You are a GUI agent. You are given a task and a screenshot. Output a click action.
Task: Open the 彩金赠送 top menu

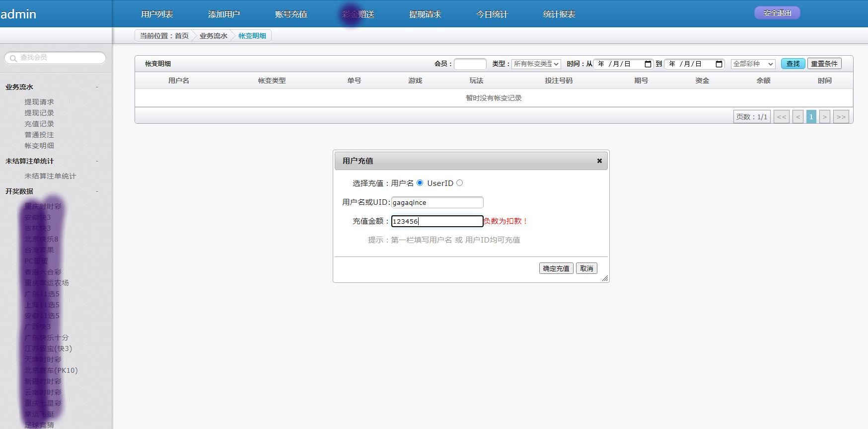click(358, 14)
